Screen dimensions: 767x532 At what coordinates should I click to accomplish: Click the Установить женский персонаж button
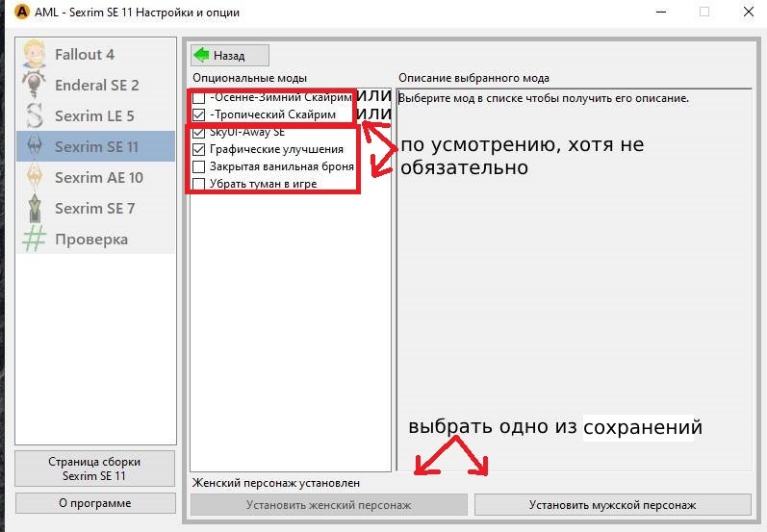coord(329,505)
